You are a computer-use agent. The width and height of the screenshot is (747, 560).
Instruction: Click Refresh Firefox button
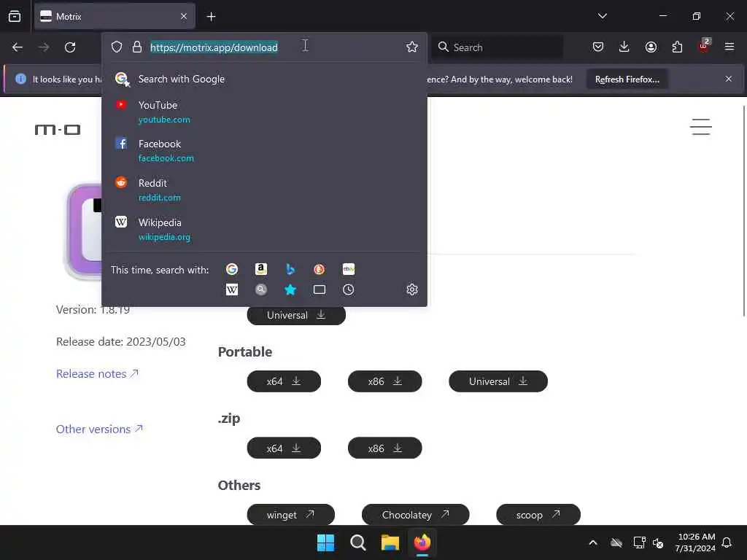click(627, 79)
